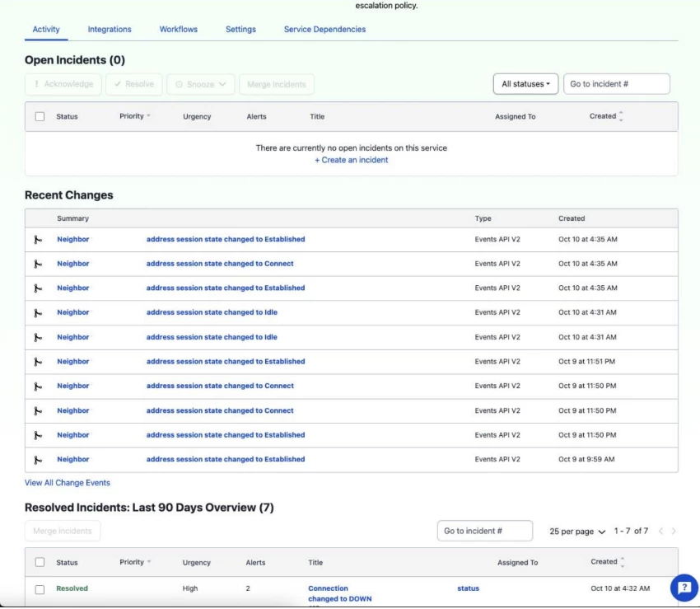
Task: Click the Create an incident link
Action: (352, 160)
